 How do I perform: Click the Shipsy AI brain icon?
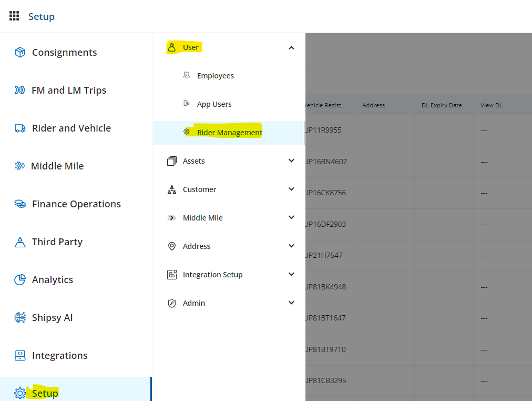click(20, 317)
